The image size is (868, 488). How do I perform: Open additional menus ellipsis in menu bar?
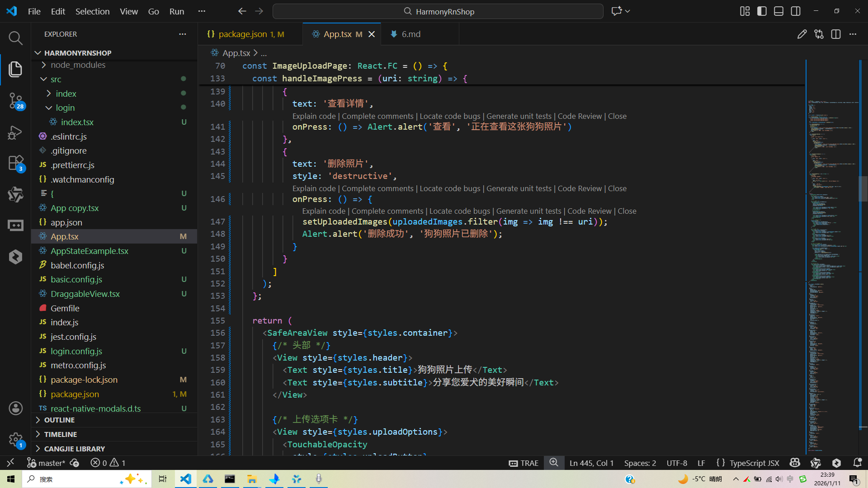click(202, 11)
